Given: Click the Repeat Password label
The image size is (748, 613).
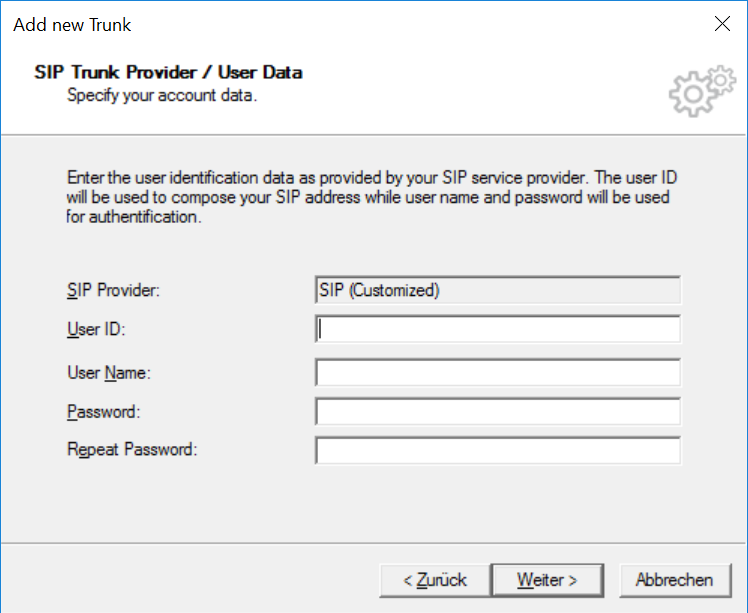Looking at the screenshot, I should coord(132,449).
